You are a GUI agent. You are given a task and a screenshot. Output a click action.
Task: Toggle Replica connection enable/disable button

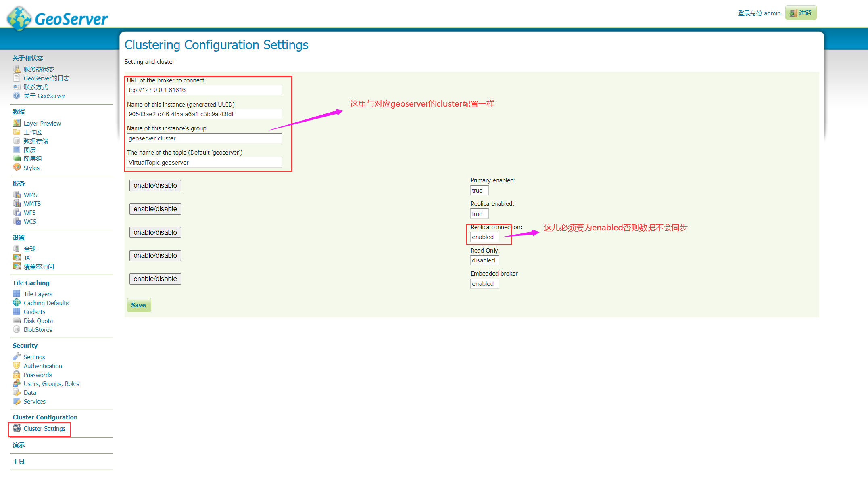point(155,232)
